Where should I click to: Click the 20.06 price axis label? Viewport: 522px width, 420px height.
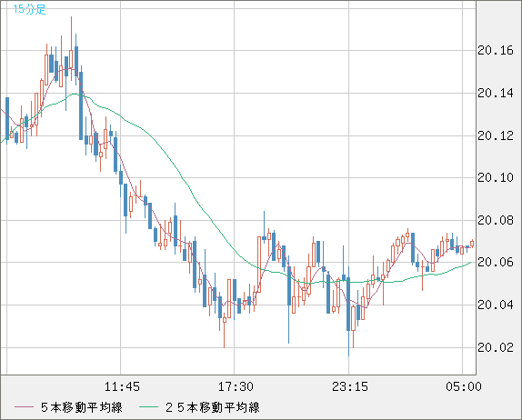click(x=496, y=262)
